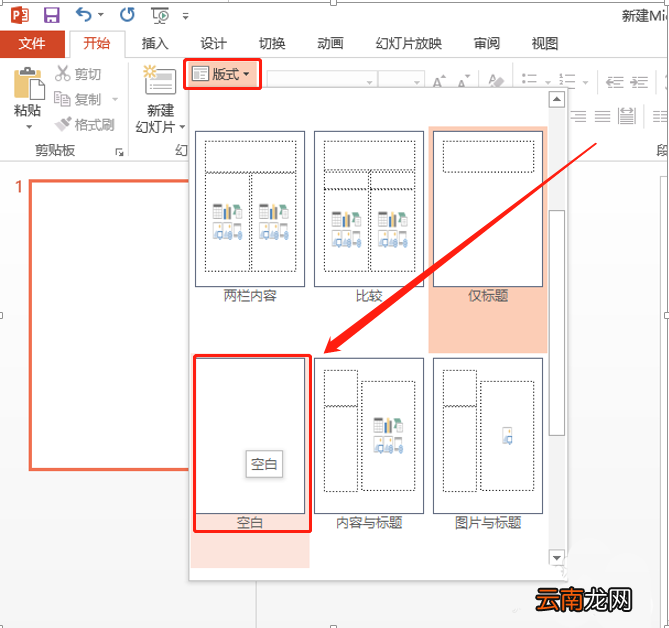Start slideshow from beginning icon

[160, 16]
